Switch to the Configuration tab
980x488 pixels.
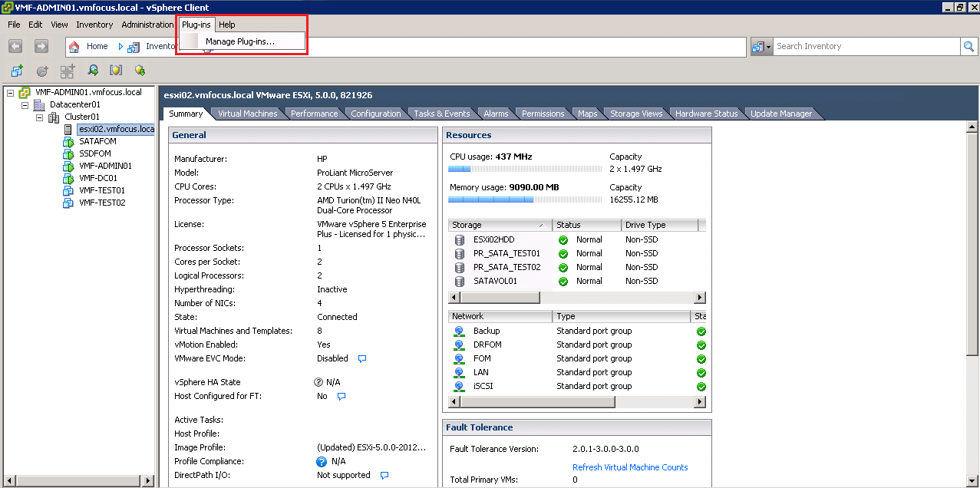375,114
